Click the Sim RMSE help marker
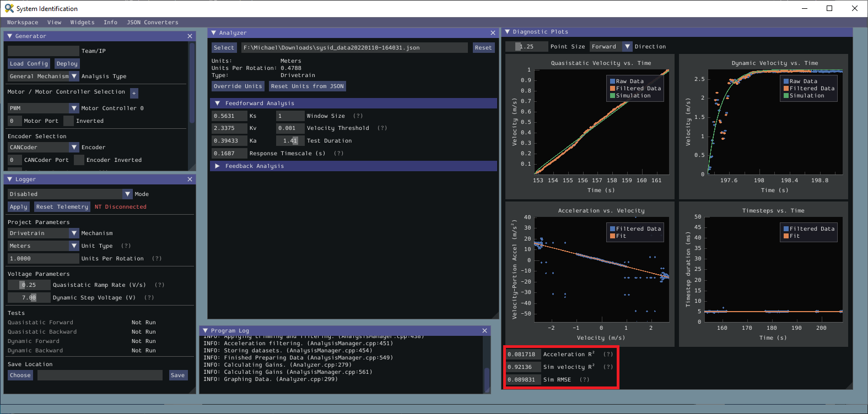The height and width of the screenshot is (414, 868). [584, 380]
